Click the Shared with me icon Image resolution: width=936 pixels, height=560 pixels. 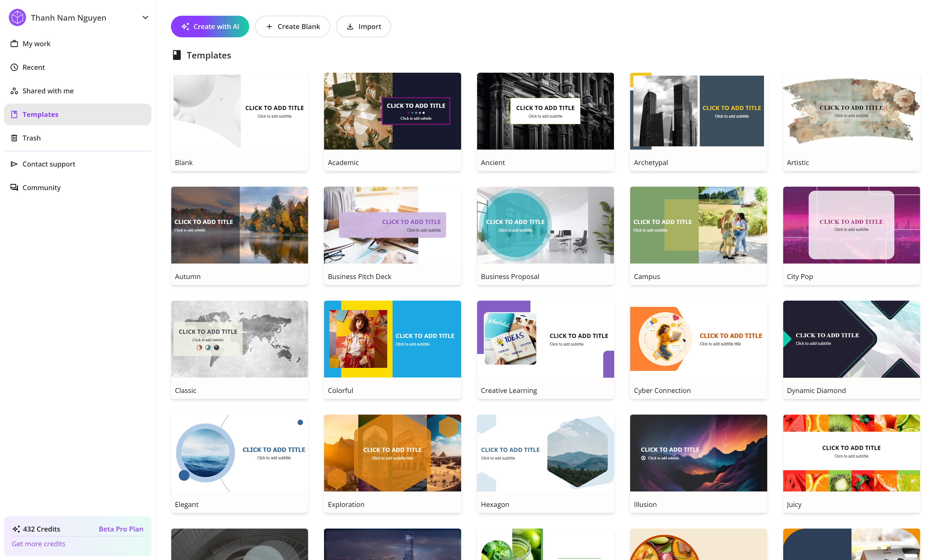tap(14, 91)
